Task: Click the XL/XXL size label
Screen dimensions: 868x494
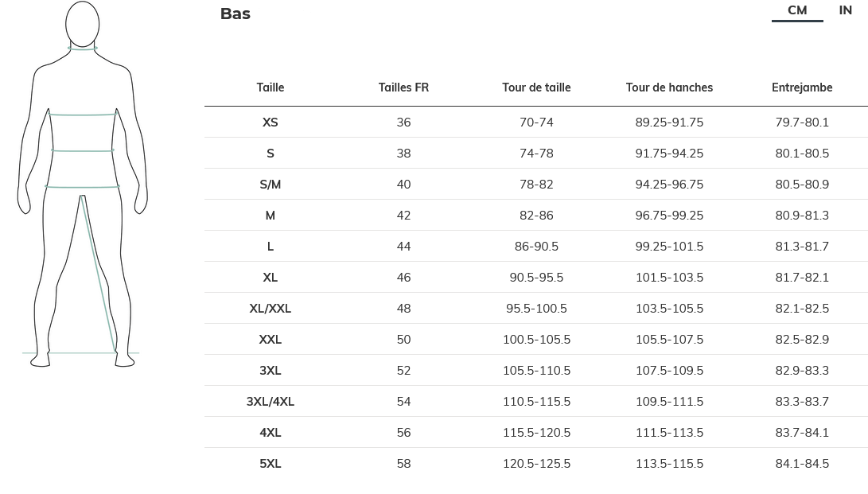Action: 271,309
